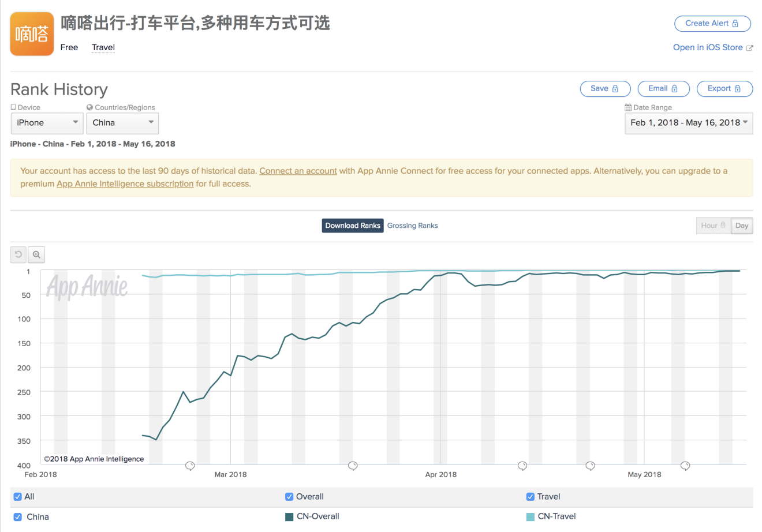The width and height of the screenshot is (762, 532).
Task: Toggle the Travel checkbox
Action: click(x=531, y=497)
